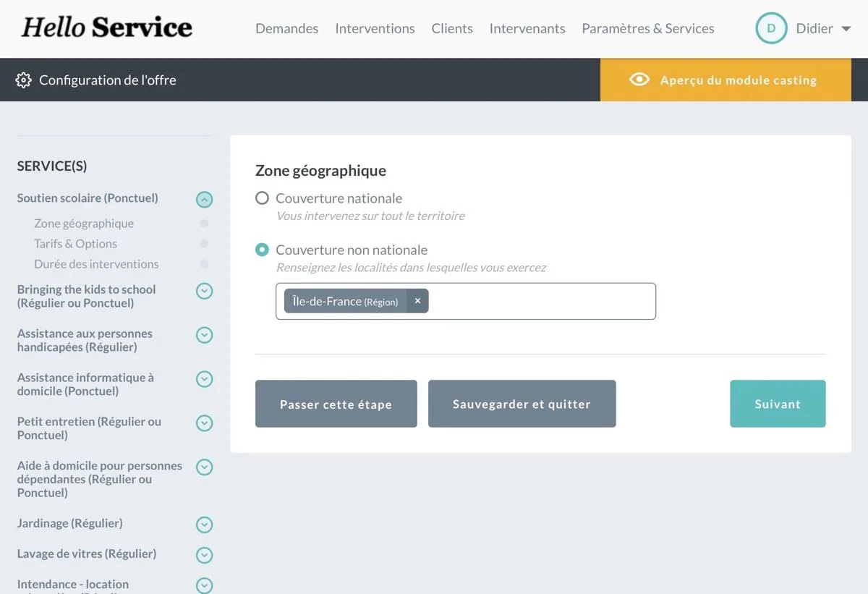The height and width of the screenshot is (594, 868).
Task: Select Tarifs & Options sub-item
Action: point(75,244)
